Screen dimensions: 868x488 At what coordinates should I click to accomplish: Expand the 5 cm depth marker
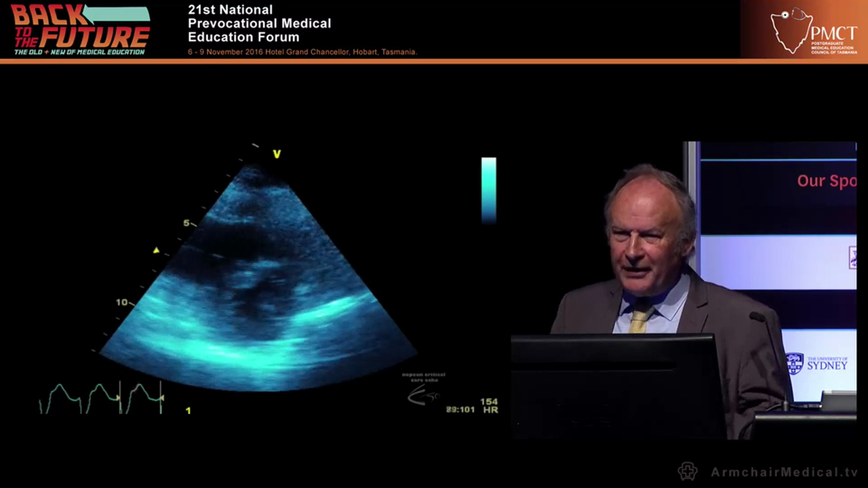point(185,222)
